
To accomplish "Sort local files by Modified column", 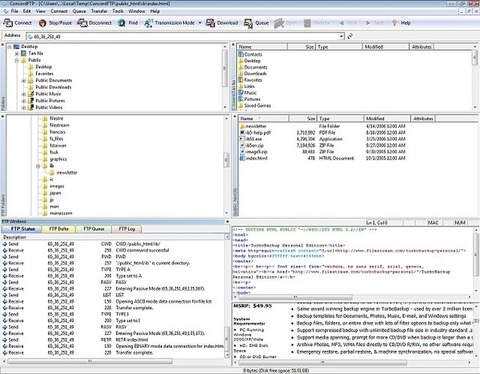I will tap(385, 47).
